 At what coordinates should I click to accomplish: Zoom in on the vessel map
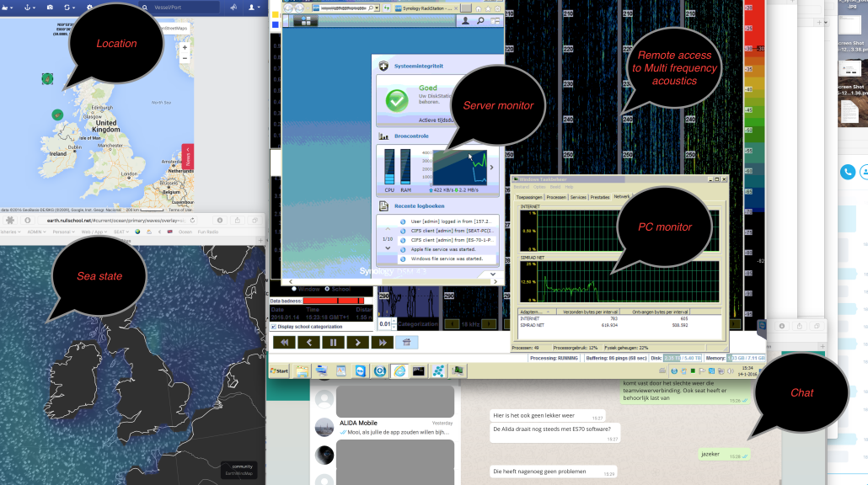click(x=185, y=47)
